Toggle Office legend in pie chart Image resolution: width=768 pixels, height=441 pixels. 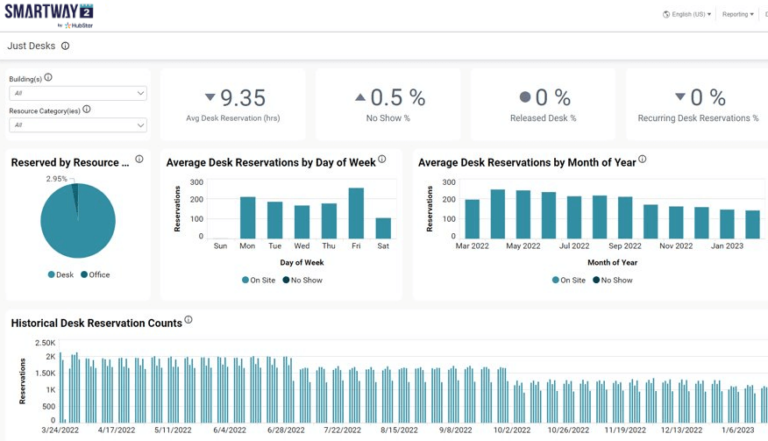point(94,275)
